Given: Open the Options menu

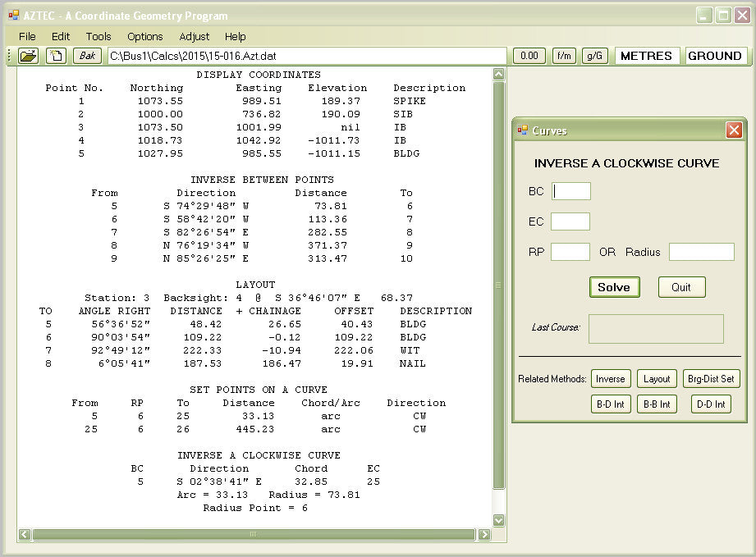Looking at the screenshot, I should [145, 36].
